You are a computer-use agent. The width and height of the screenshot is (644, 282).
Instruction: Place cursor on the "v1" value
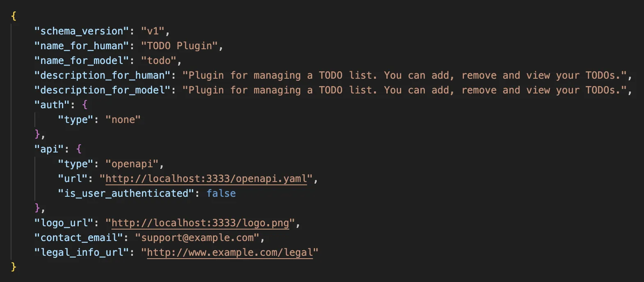[153, 31]
